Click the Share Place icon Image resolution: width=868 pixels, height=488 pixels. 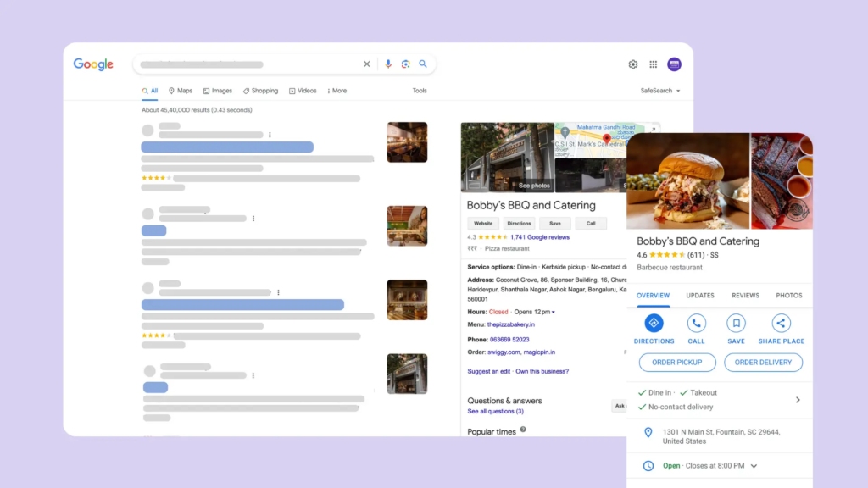(x=781, y=323)
